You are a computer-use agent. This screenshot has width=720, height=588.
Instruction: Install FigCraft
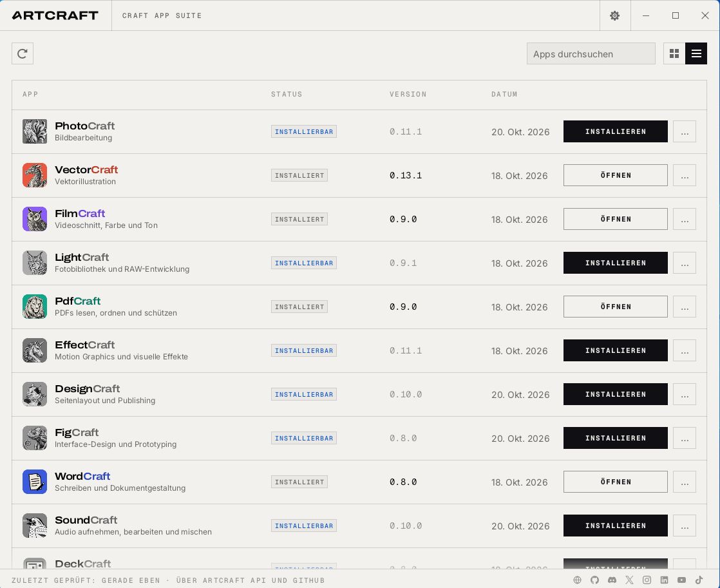click(x=615, y=438)
